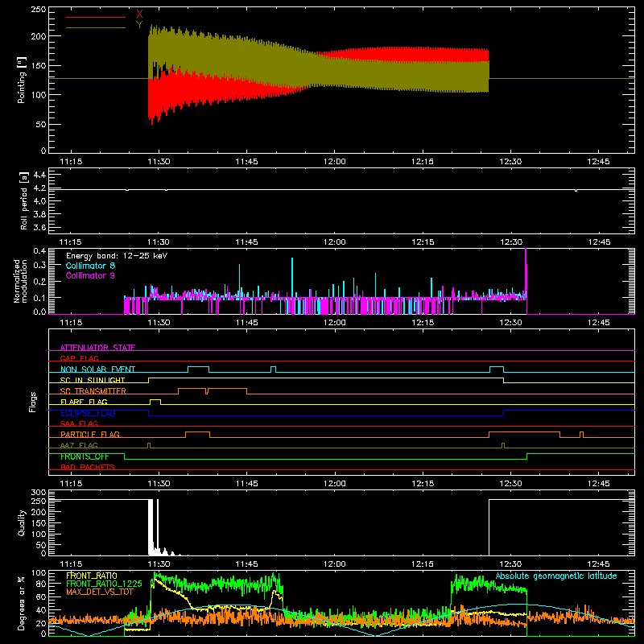
Task: Select the SC_TRANSMITTER flag label
Action: tap(93, 391)
